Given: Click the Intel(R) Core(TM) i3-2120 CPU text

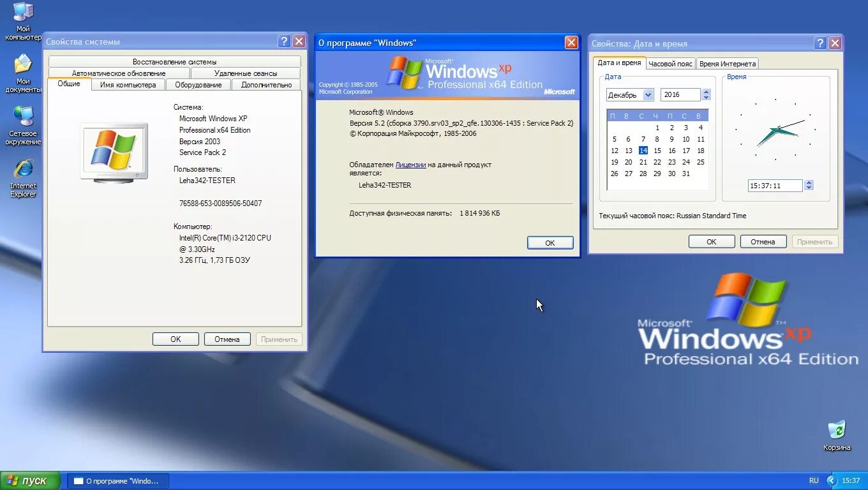Looking at the screenshot, I should pyautogui.click(x=225, y=238).
